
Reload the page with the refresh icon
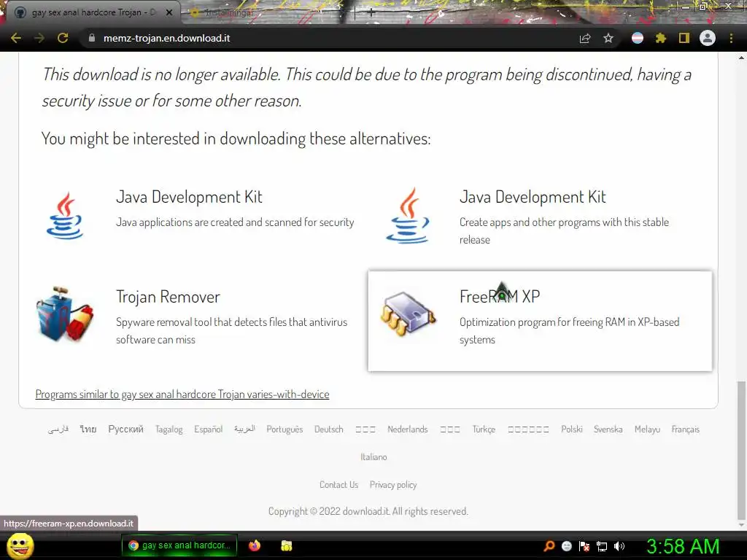coord(63,38)
